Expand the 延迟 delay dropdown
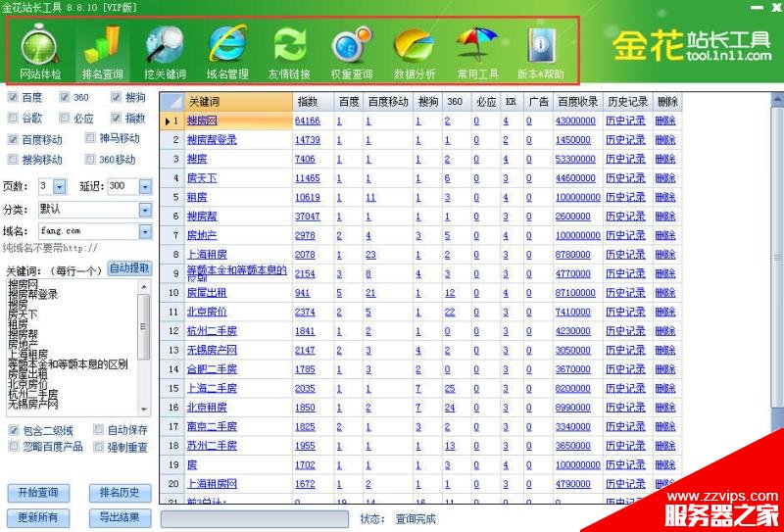The image size is (784, 532). (x=145, y=186)
